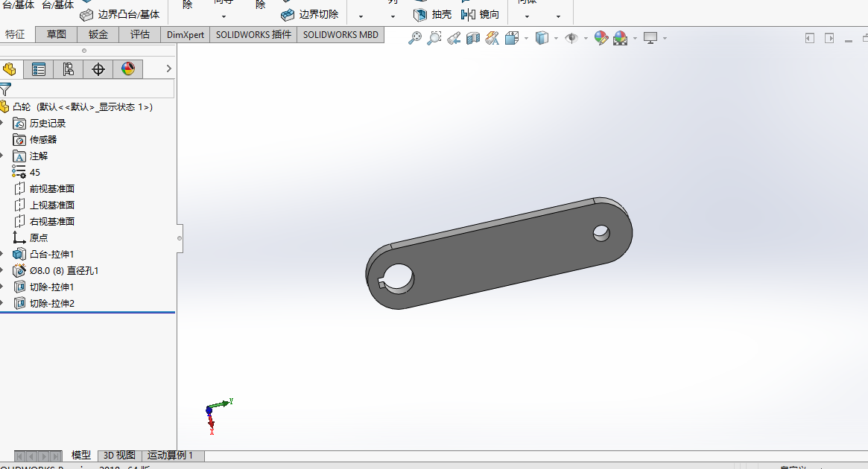Switch to the 评估 (Evaluate) tab
The width and height of the screenshot is (868, 469).
(x=139, y=34)
